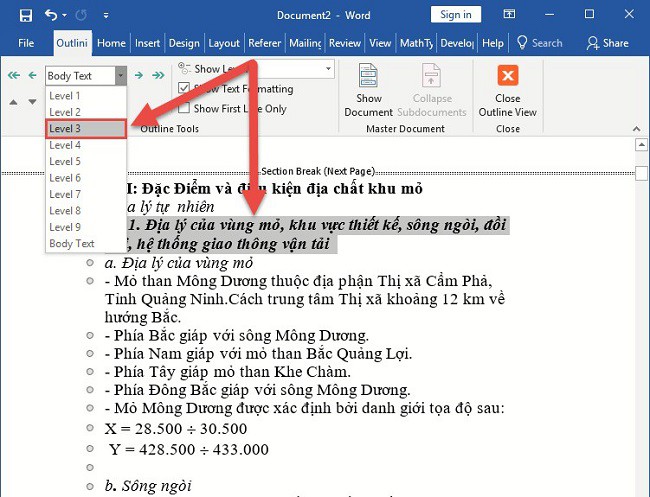Open the Review tab
Screen dimensions: 650x497
click(x=345, y=43)
